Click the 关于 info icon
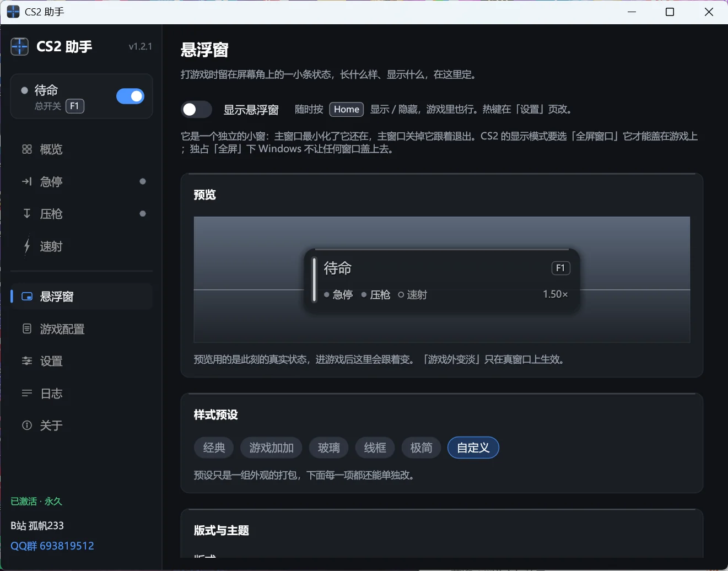The image size is (728, 571). click(x=26, y=425)
